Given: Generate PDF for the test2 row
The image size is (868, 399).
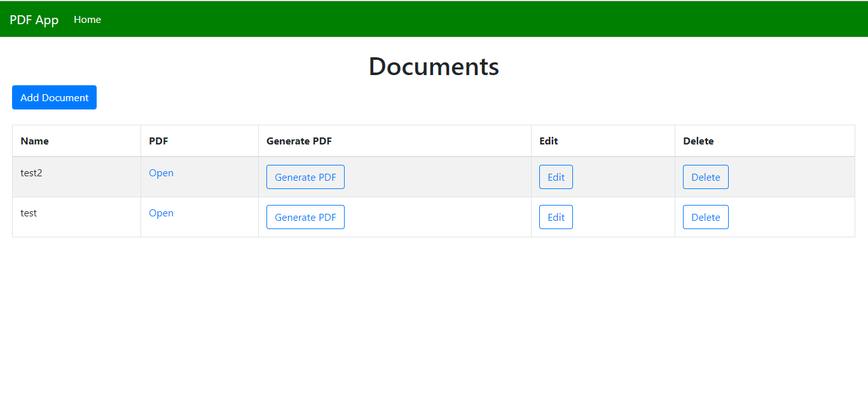Looking at the screenshot, I should point(305,177).
